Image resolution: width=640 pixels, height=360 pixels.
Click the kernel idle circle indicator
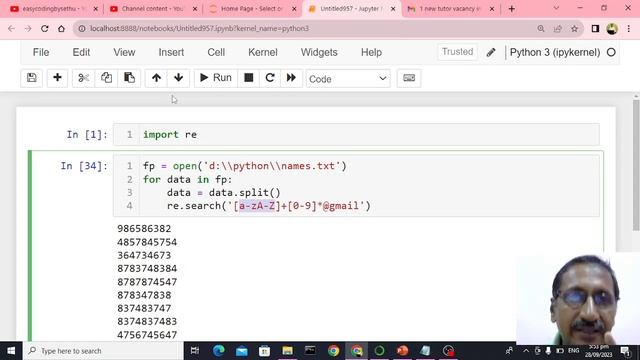611,52
